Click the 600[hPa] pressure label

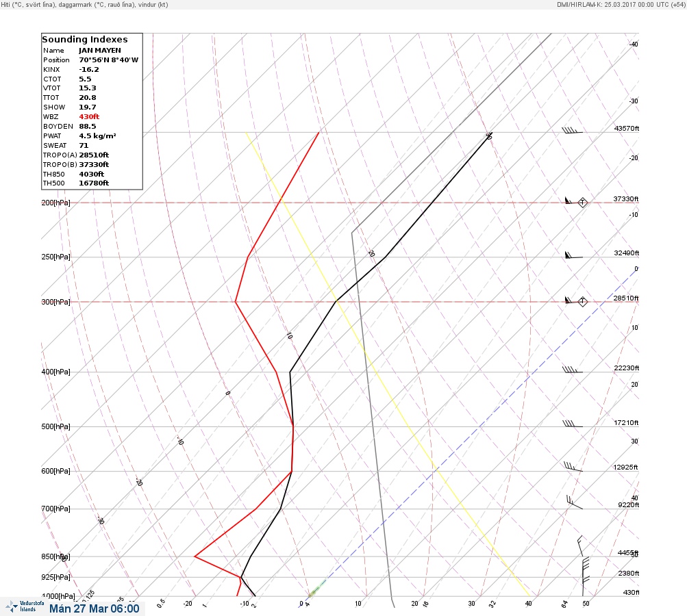tap(55, 471)
